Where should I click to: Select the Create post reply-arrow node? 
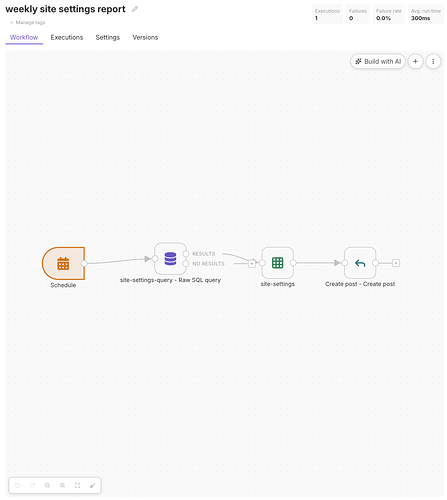360,263
